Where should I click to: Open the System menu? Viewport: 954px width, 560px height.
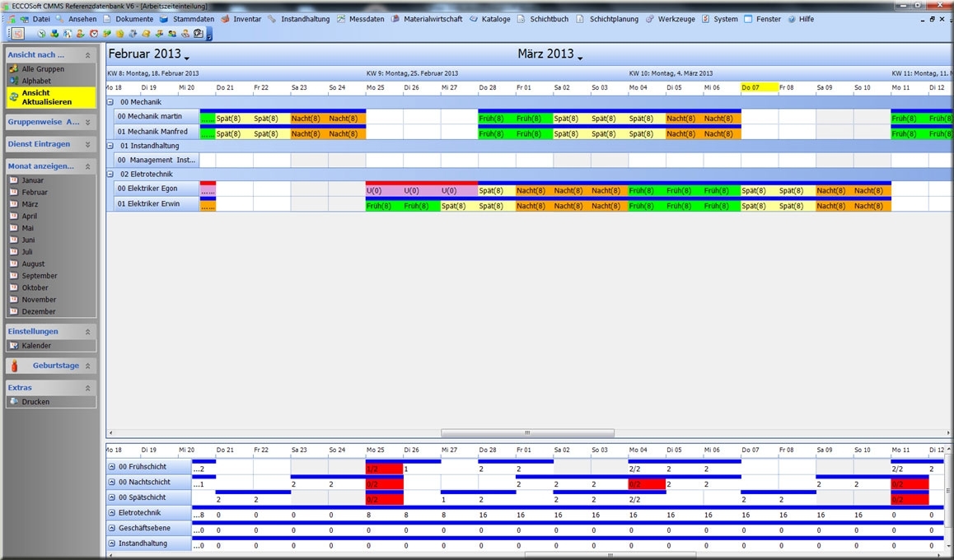click(726, 19)
